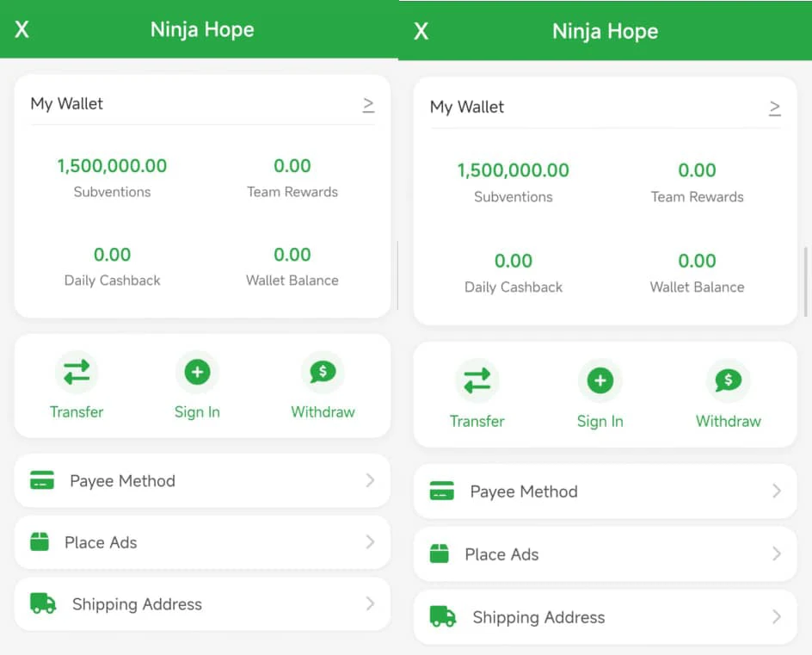The height and width of the screenshot is (655, 812).
Task: Tap the Withdraw icon on the right panel
Action: pos(728,381)
